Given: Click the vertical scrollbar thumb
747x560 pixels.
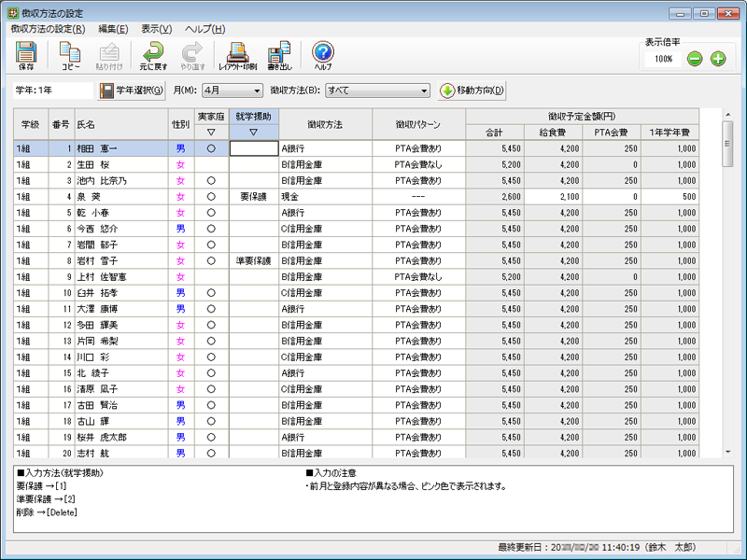Looking at the screenshot, I should coord(727,144).
